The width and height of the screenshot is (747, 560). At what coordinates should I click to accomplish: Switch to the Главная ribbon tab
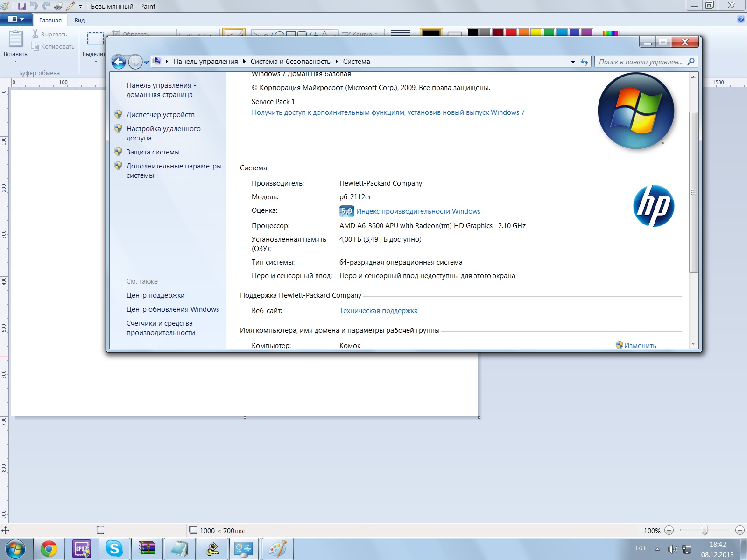click(x=50, y=20)
